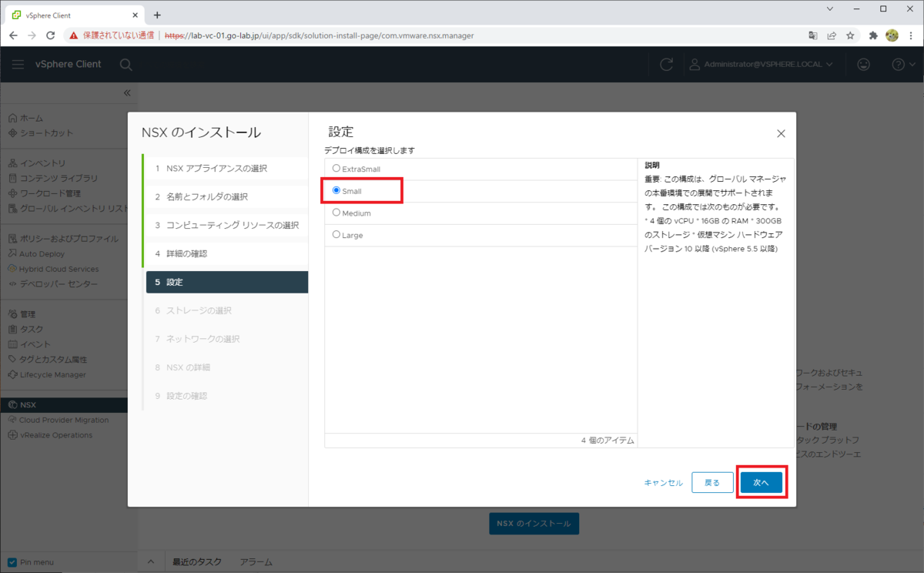Open the vSphere hamburger menu
The image size is (924, 573).
tap(18, 64)
